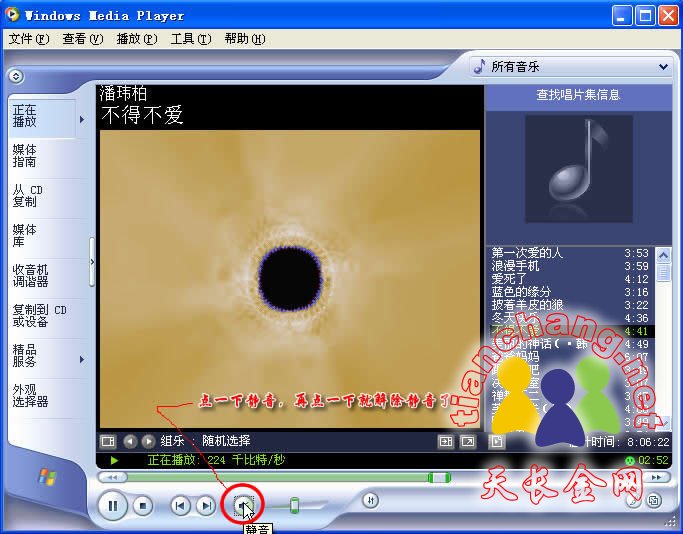Pause the current song
This screenshot has height=534, width=683.
[x=113, y=506]
